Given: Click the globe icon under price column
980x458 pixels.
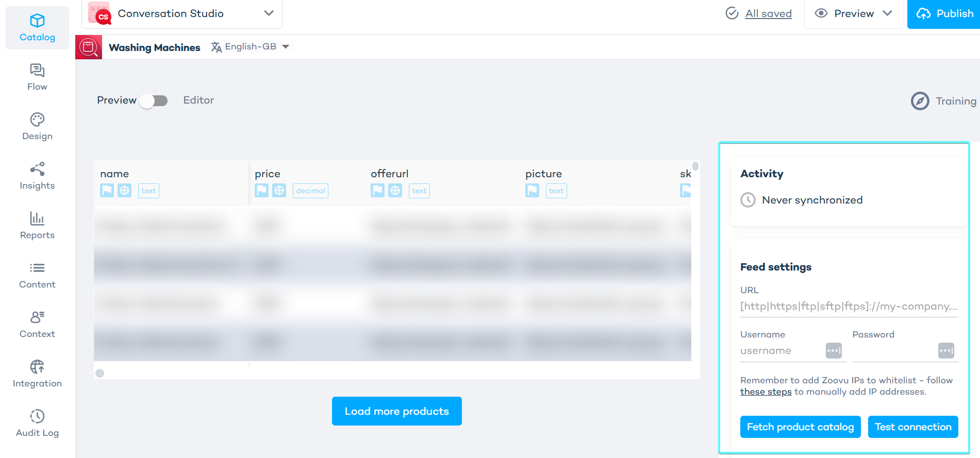Looking at the screenshot, I should point(279,191).
